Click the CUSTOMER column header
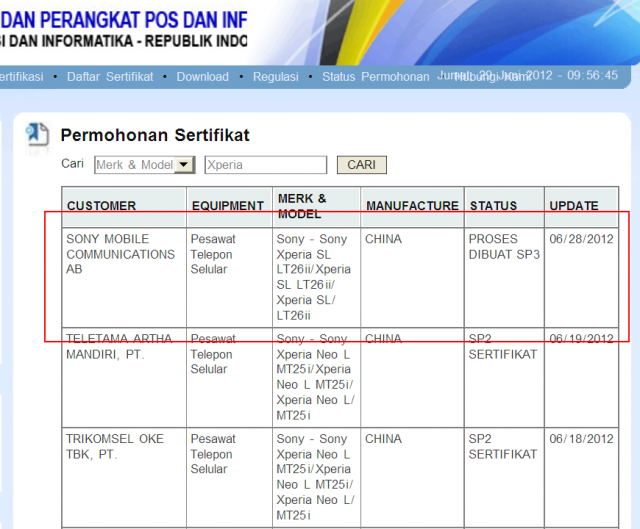640x529 pixels. tap(101, 206)
